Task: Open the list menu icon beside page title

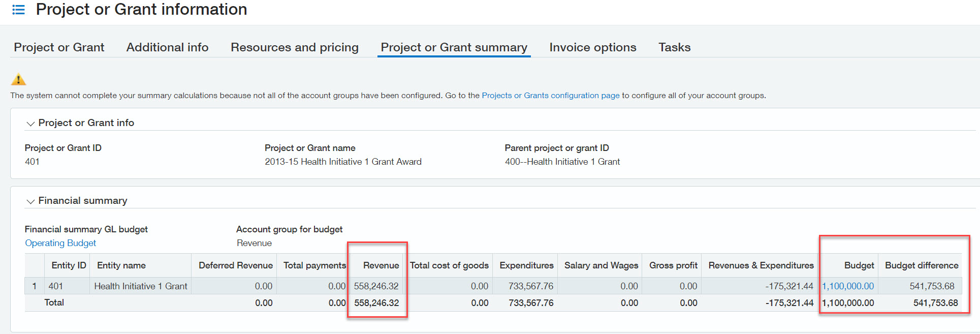Action: (18, 10)
